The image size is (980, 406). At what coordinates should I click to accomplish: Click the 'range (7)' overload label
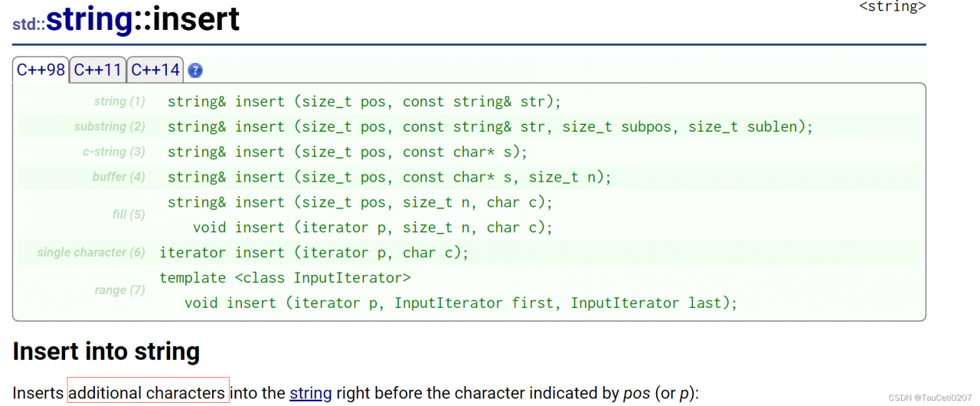(119, 290)
